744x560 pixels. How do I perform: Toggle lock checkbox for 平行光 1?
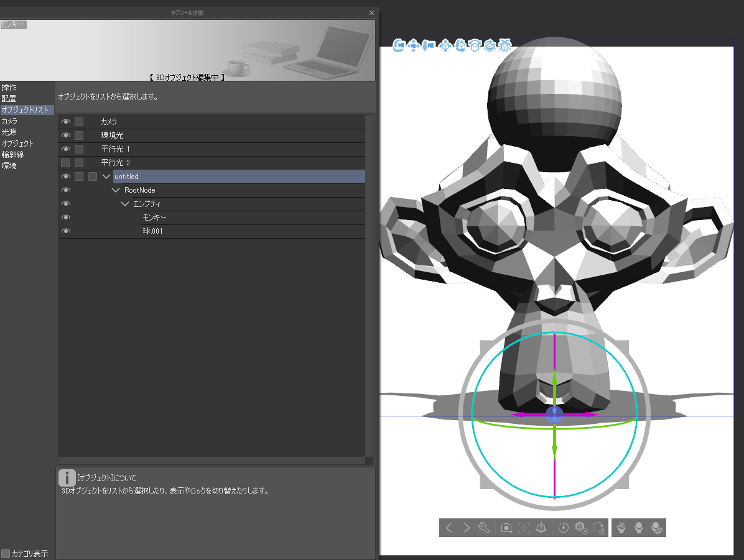click(x=79, y=149)
